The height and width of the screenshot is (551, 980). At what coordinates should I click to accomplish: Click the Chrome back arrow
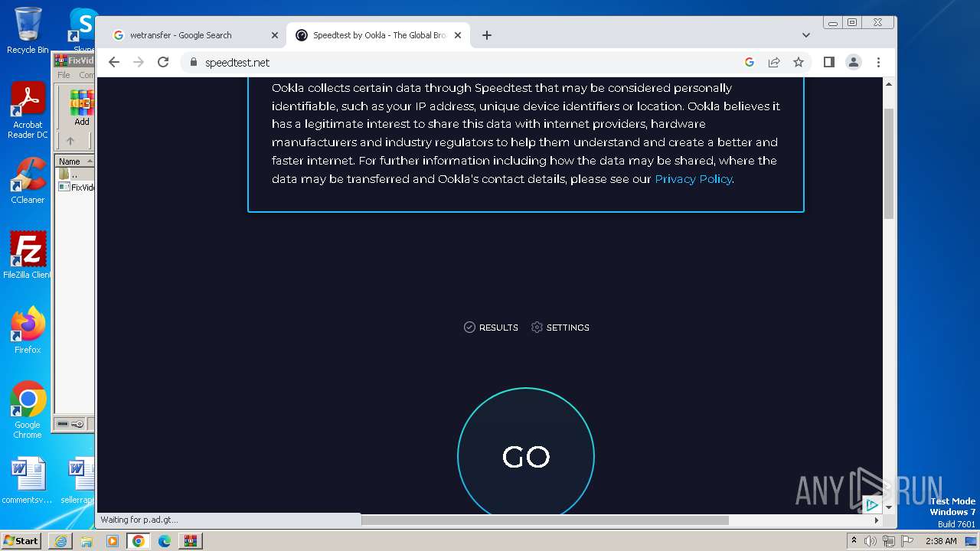[x=114, y=62]
